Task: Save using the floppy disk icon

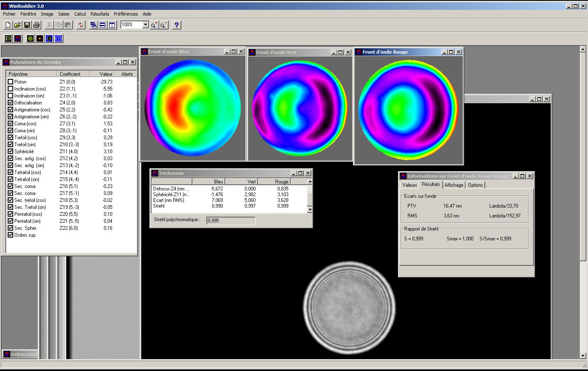Action: pos(27,25)
